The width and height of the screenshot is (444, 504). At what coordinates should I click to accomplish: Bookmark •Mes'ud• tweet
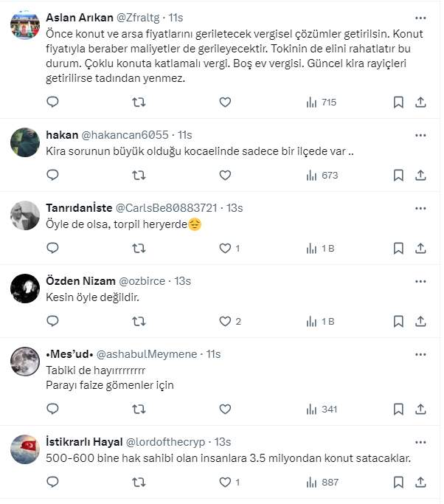398,409
